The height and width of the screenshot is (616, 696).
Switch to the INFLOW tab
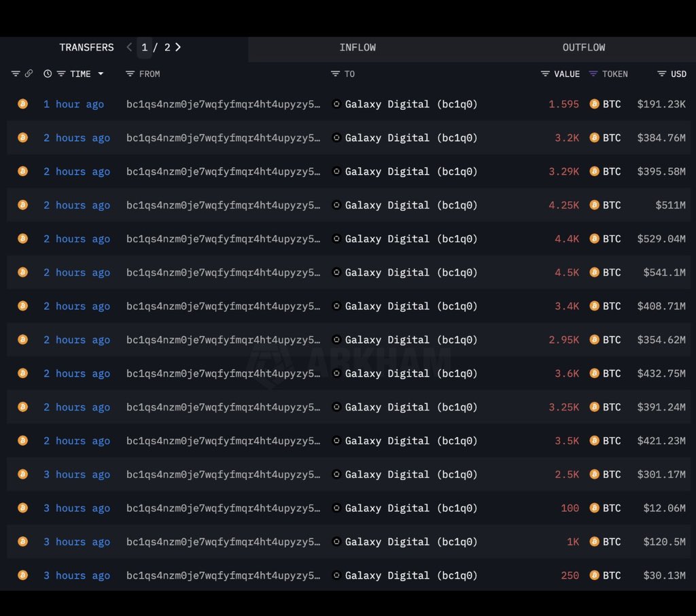pyautogui.click(x=358, y=48)
